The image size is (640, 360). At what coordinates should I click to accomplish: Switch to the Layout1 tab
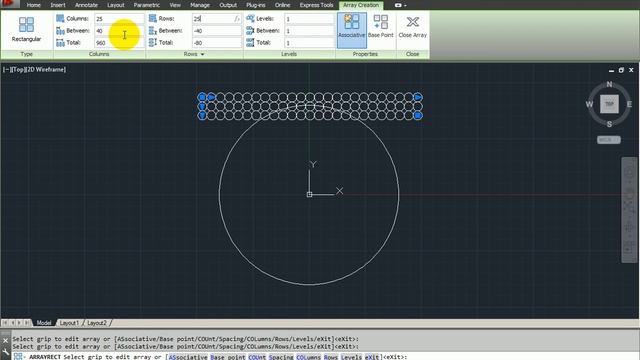69,323
